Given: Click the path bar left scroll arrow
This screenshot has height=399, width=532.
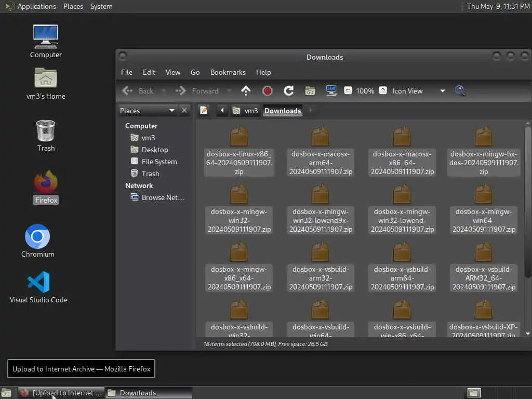Looking at the screenshot, I should pos(222,110).
